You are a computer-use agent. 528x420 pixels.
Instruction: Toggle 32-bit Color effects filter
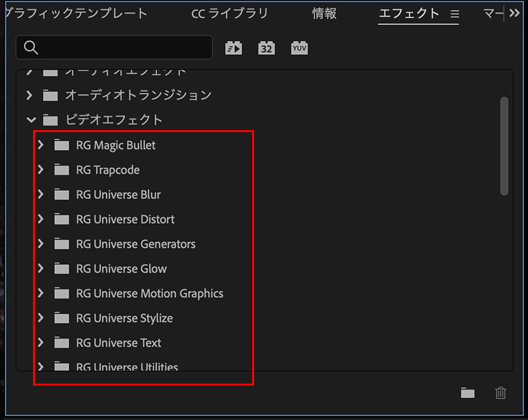click(266, 48)
